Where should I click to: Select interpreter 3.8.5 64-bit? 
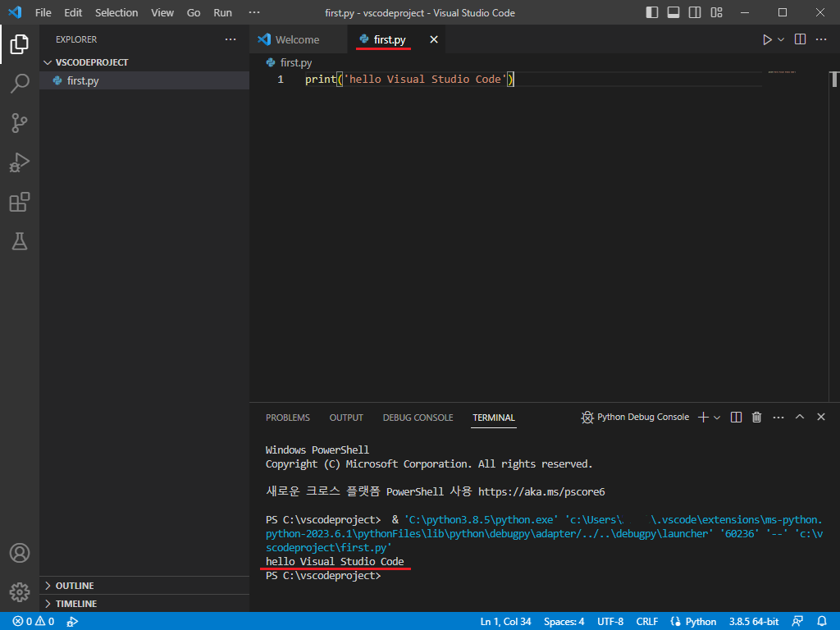click(754, 622)
